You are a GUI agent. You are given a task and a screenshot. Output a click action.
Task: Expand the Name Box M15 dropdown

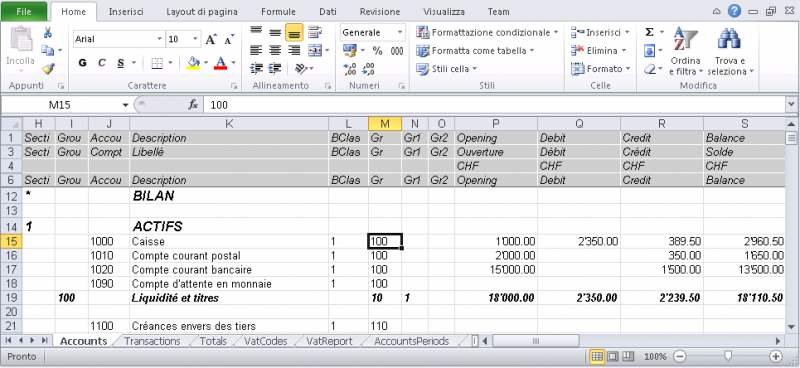pos(126,105)
